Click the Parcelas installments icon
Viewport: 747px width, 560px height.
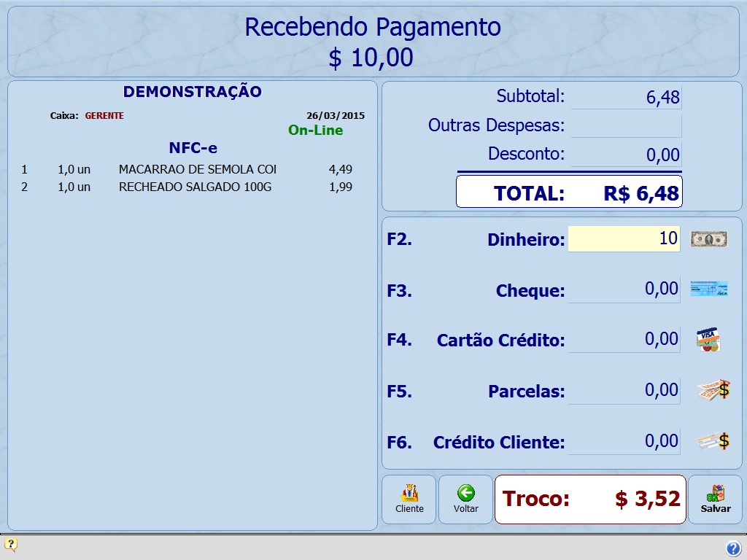tap(713, 390)
